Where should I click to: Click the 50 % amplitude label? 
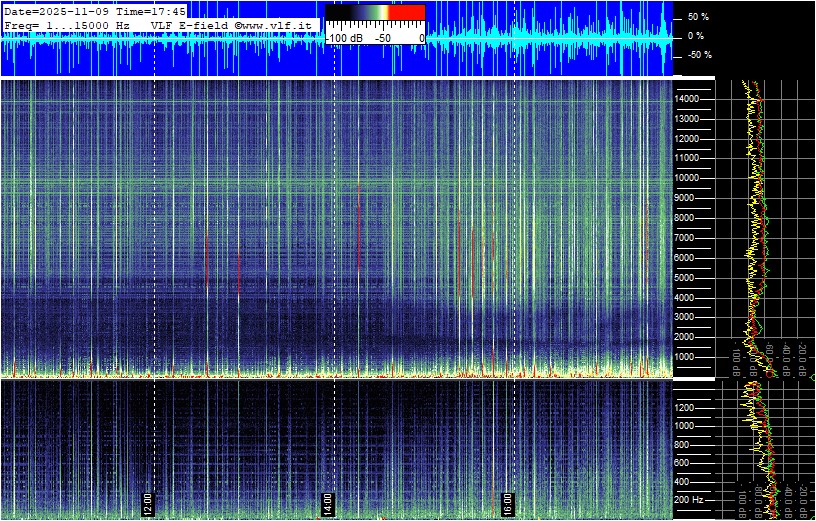[697, 17]
